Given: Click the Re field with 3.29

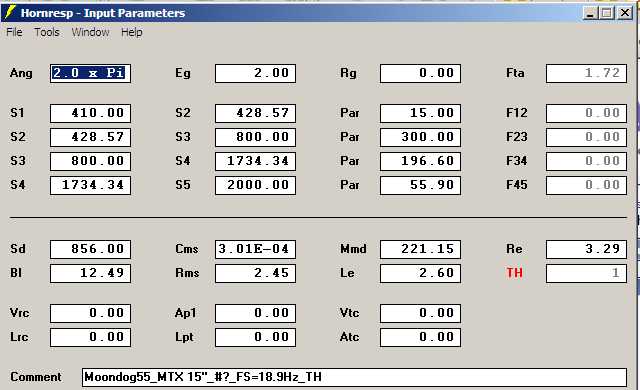Looking at the screenshot, I should pos(586,249).
